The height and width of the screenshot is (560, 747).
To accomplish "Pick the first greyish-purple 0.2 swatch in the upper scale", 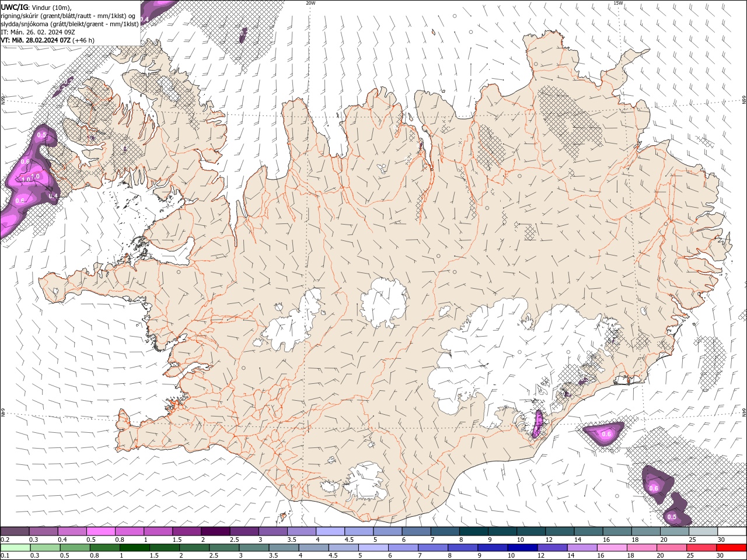I will click(15, 531).
